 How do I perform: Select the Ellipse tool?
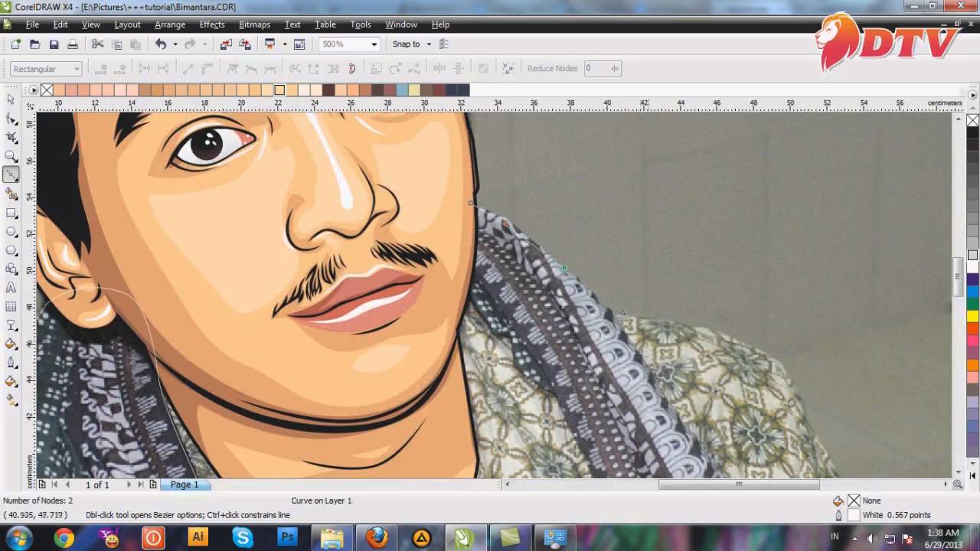click(11, 231)
